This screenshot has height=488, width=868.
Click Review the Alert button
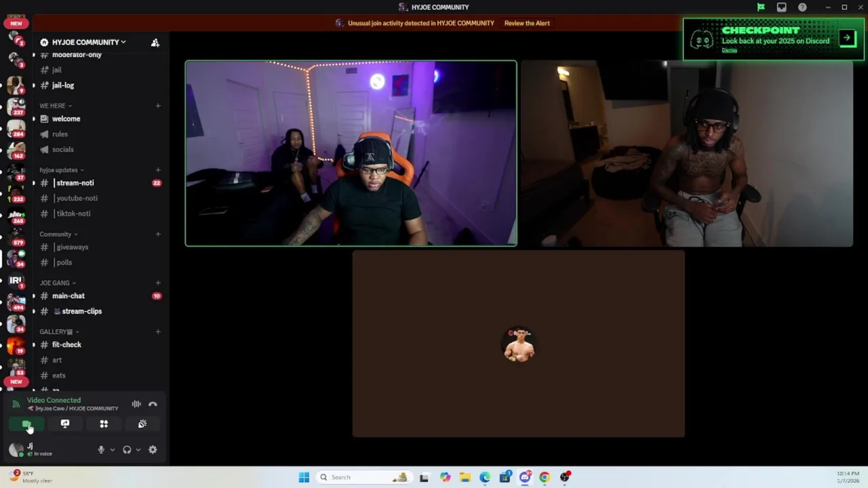pos(527,23)
